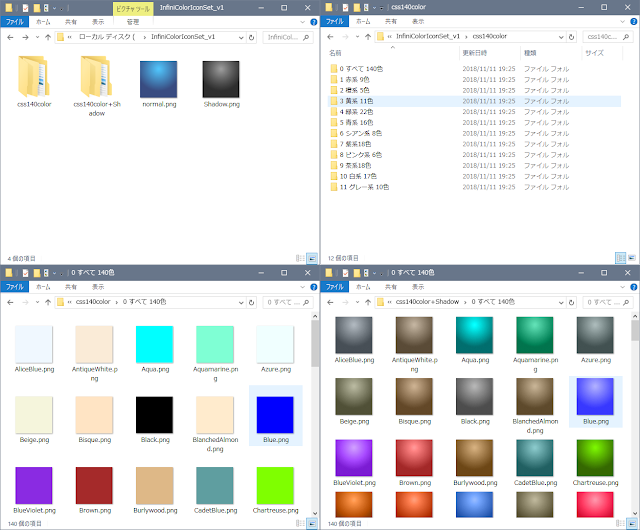Viewport: 640px width, 530px height.
Task: Open the css140color folder icon
Action: click(x=33, y=77)
